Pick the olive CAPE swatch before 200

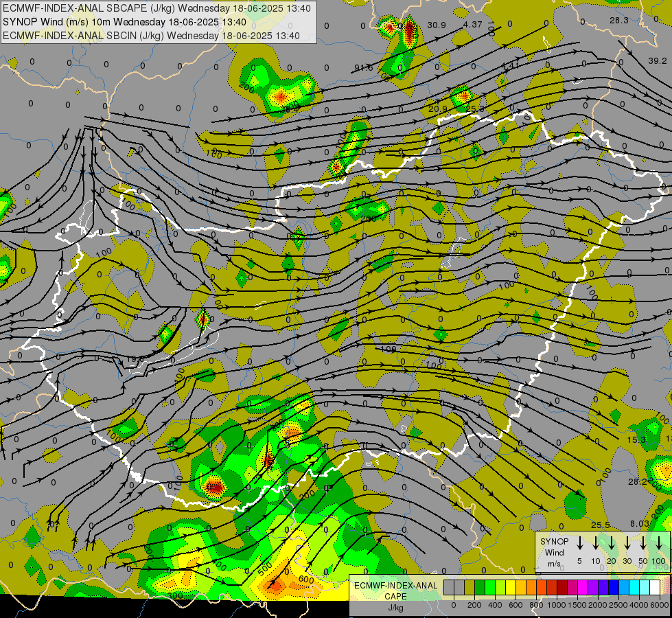pos(470,587)
